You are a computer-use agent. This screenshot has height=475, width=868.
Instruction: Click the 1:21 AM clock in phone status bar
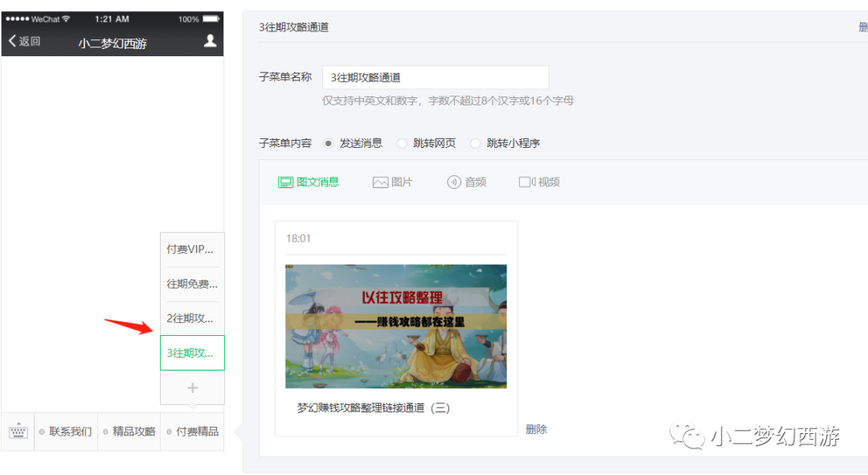point(112,18)
